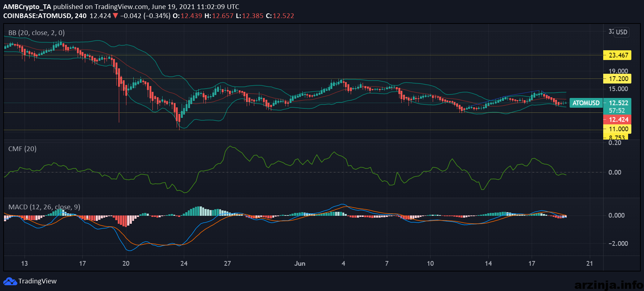This screenshot has width=644, height=291.
Task: Click the green ATOMUSD symbol price label
Action: coord(586,103)
